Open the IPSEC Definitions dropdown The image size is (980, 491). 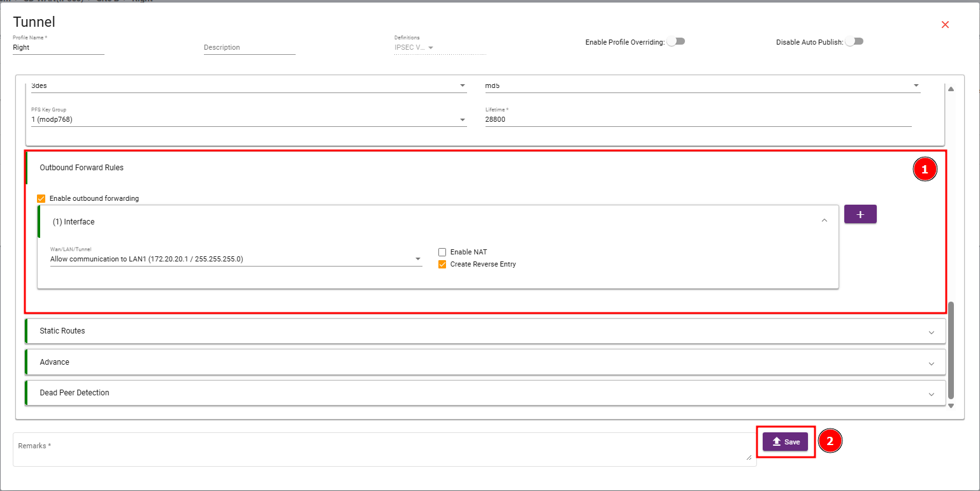click(414, 47)
